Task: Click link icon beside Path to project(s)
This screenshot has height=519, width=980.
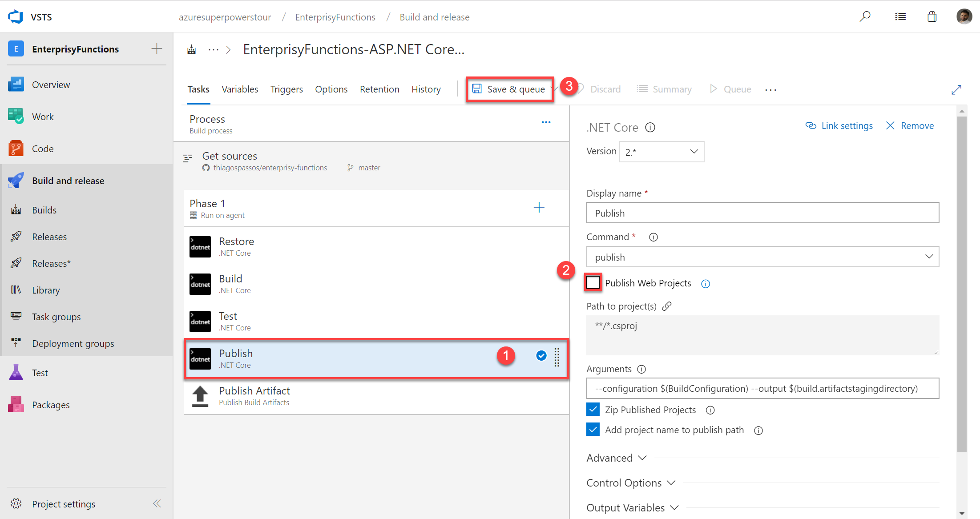Action: (667, 306)
